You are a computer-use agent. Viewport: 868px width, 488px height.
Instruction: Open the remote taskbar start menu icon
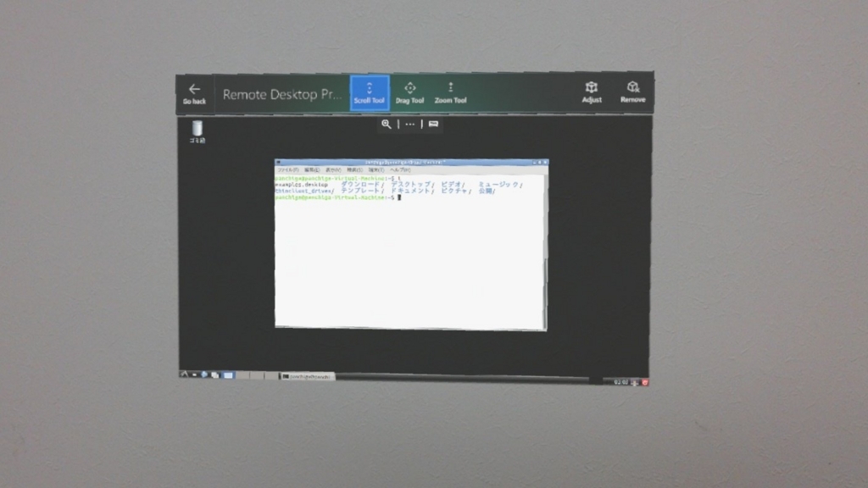(184, 374)
